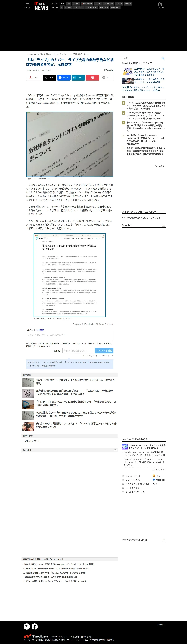Click the コメントを送信 button

104,351
